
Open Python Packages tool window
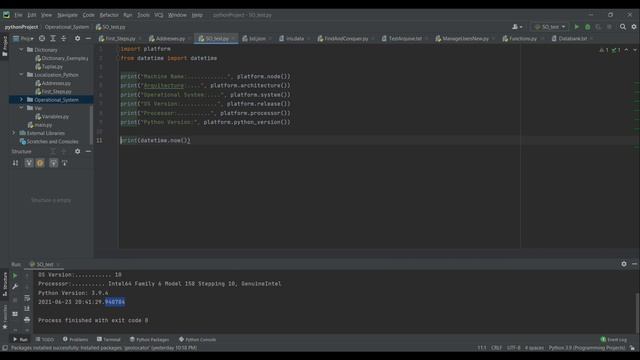(149, 340)
